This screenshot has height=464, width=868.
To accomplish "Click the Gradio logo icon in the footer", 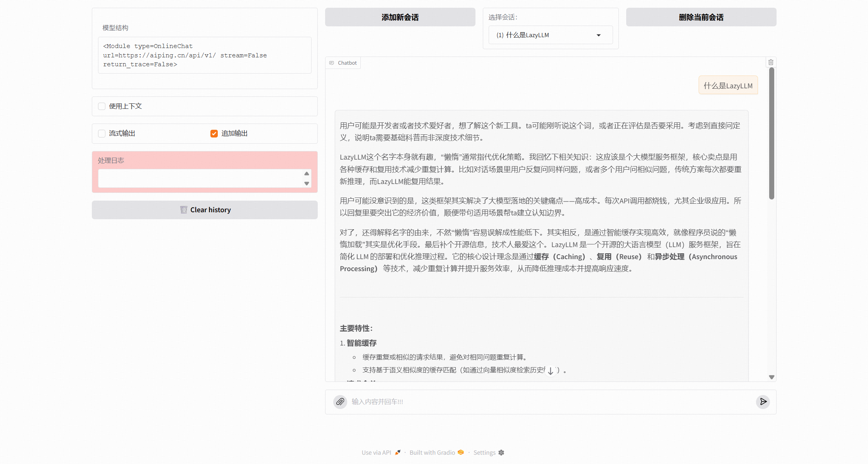I will click(x=460, y=452).
